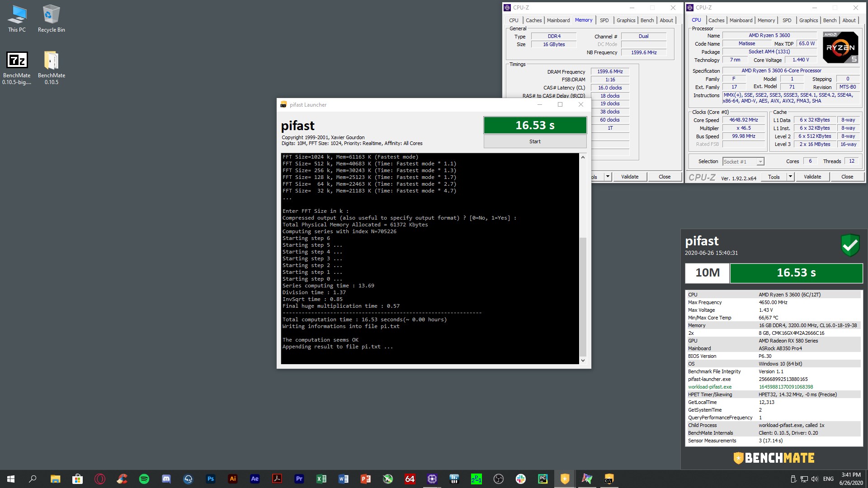Open AIDA64 icon on taskbar
868x488 pixels.
pos(410,479)
